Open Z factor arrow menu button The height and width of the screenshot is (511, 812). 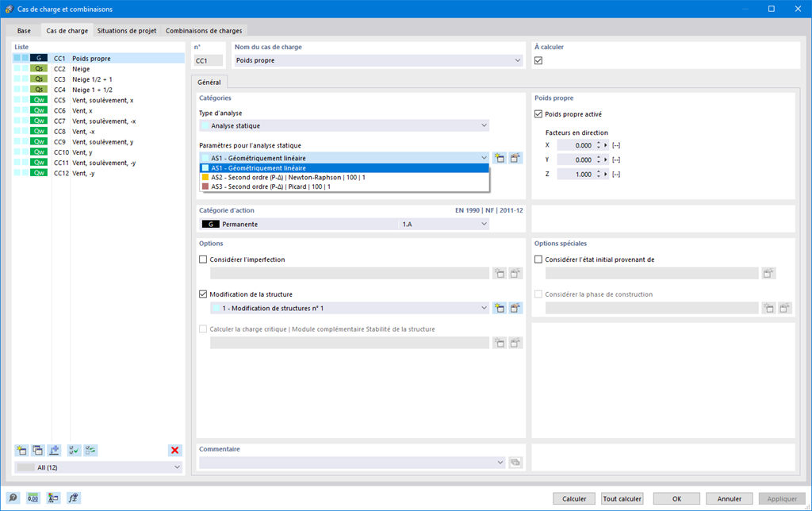click(605, 174)
